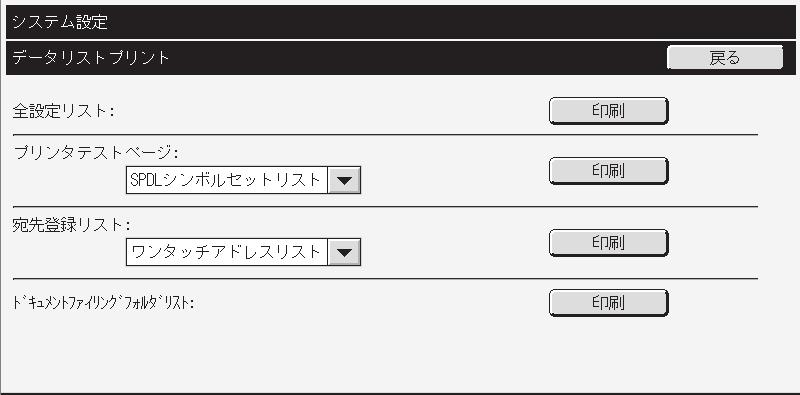Select the ワンタッチアドレスリスト combo box text
800x395 pixels.
(226, 252)
